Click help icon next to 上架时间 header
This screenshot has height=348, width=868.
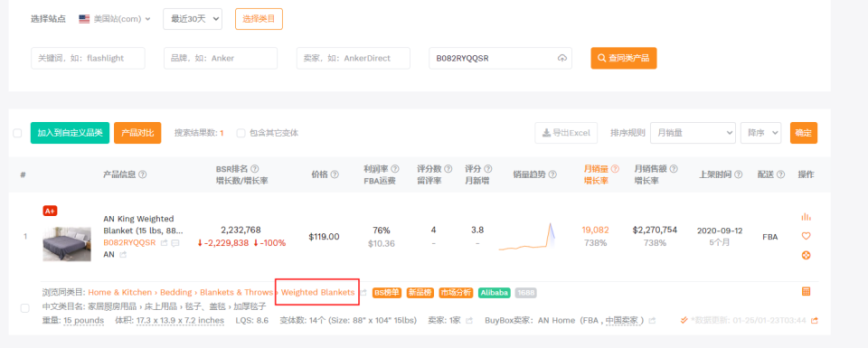pyautogui.click(x=738, y=174)
